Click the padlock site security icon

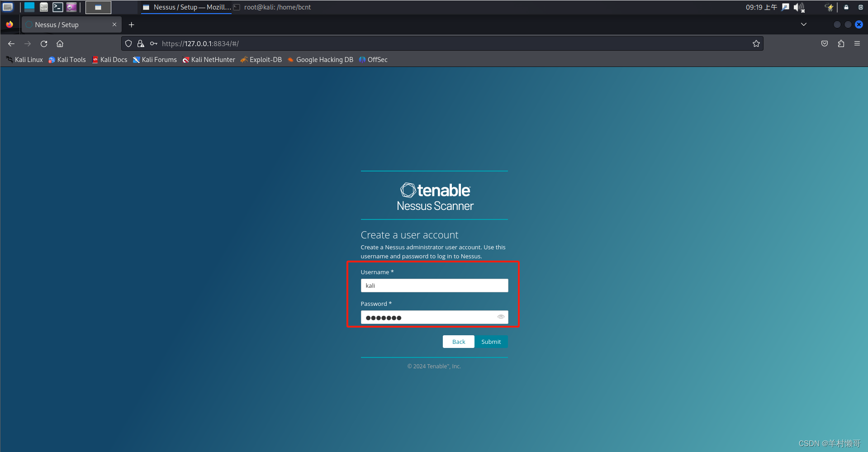click(141, 43)
